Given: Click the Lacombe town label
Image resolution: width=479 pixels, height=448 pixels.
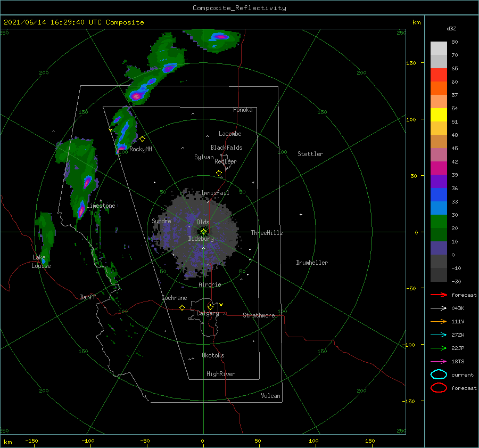Looking at the screenshot, I should (230, 134).
